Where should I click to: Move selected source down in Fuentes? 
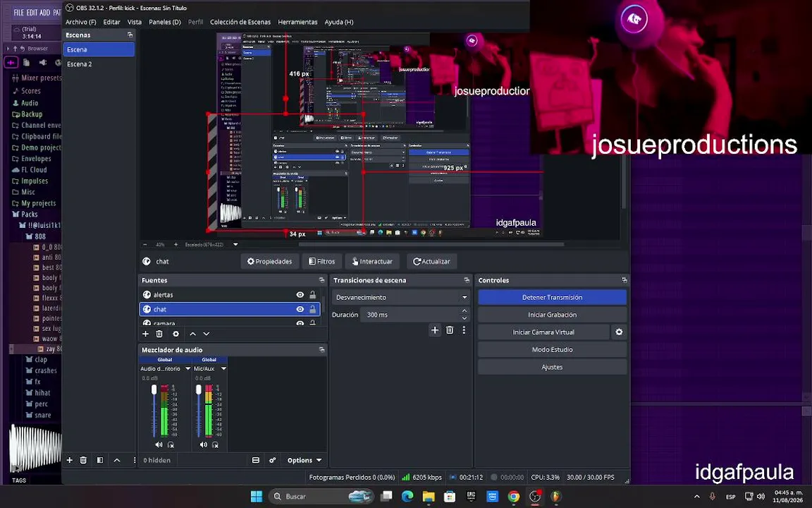tap(206, 334)
